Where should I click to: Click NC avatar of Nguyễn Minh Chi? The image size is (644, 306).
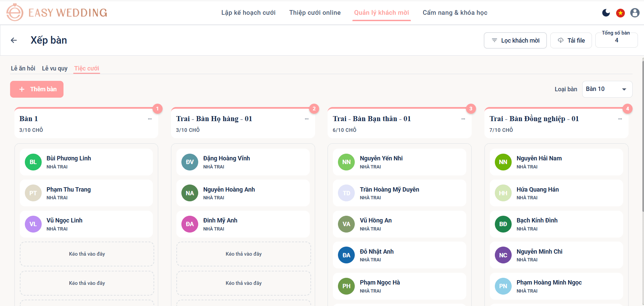(x=503, y=255)
